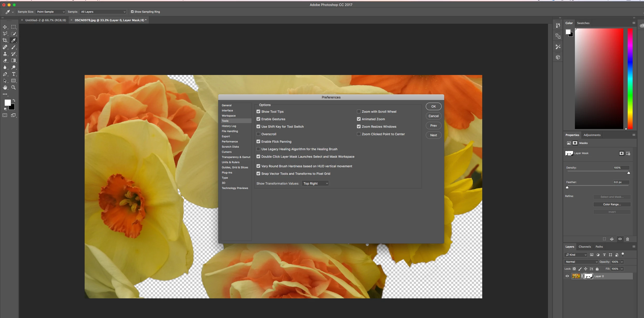Viewport: 644px width, 318px height.
Task: Click the Move tool icon
Action: click(x=5, y=27)
